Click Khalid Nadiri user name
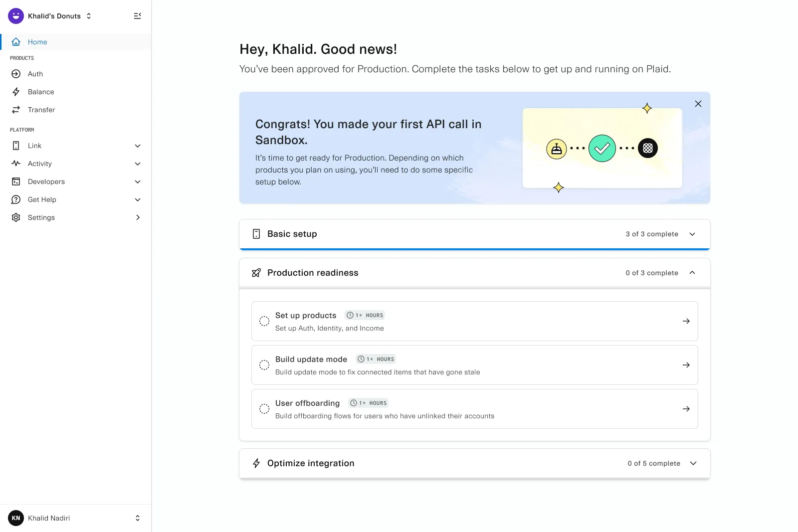This screenshot has height=532, width=798. (49, 518)
